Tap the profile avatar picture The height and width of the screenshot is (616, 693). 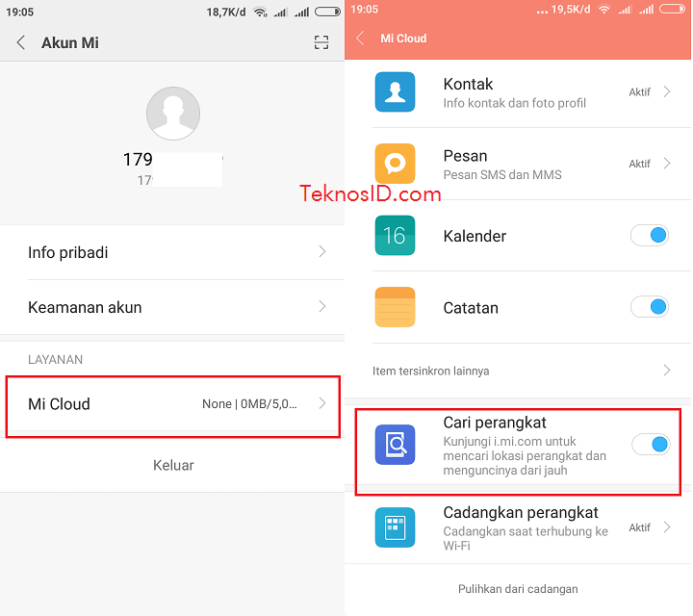tap(173, 114)
